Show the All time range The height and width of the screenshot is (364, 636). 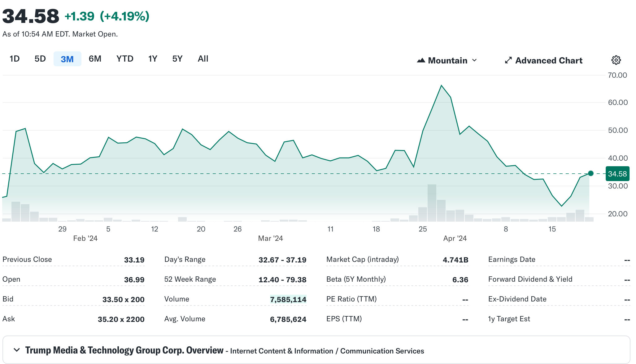pos(203,59)
